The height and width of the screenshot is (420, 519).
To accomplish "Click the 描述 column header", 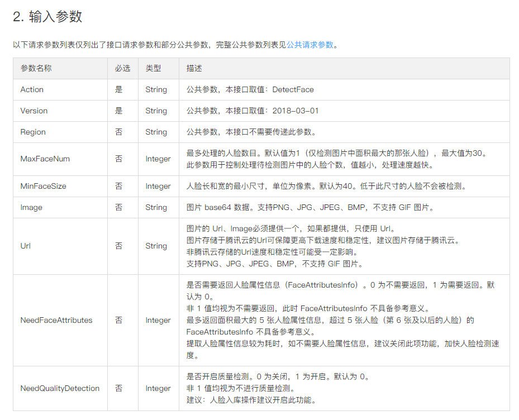I will click(x=194, y=68).
